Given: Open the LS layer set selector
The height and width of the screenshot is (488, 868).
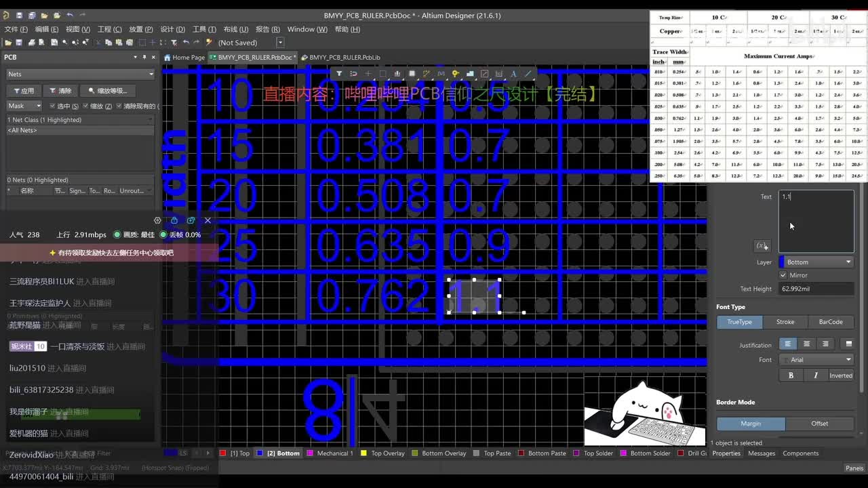Looking at the screenshot, I should tap(176, 453).
